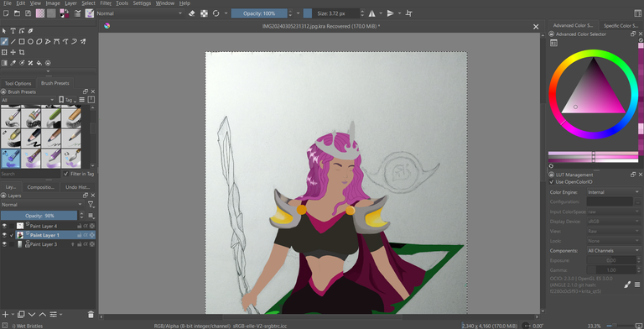Select the Freehand Path tool
This screenshot has width=644, height=329.
pos(65,41)
